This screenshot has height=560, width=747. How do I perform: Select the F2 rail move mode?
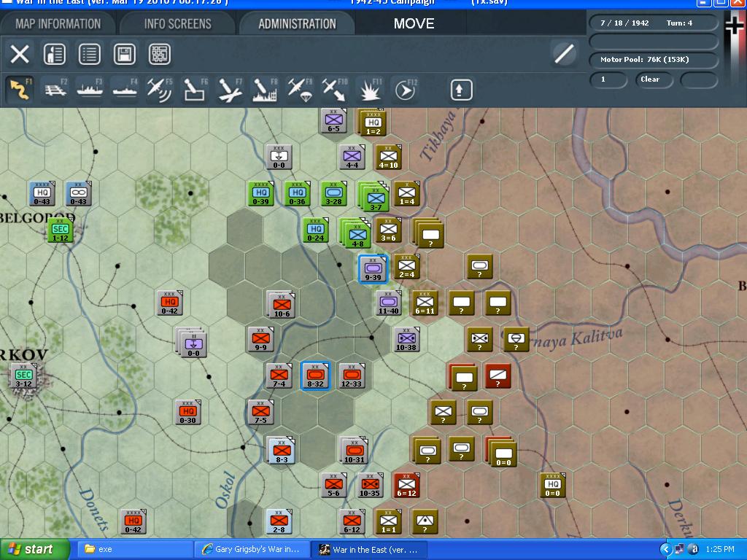[55, 90]
